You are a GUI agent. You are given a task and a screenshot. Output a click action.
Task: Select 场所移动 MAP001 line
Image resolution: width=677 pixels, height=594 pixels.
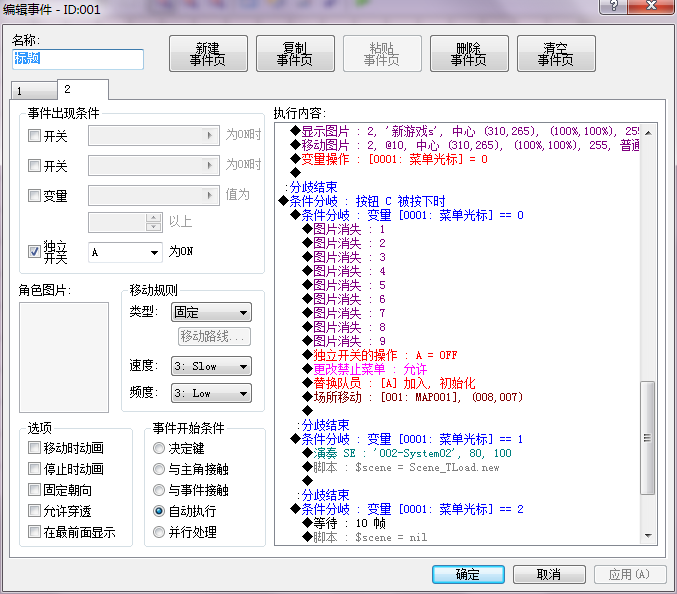click(x=413, y=397)
